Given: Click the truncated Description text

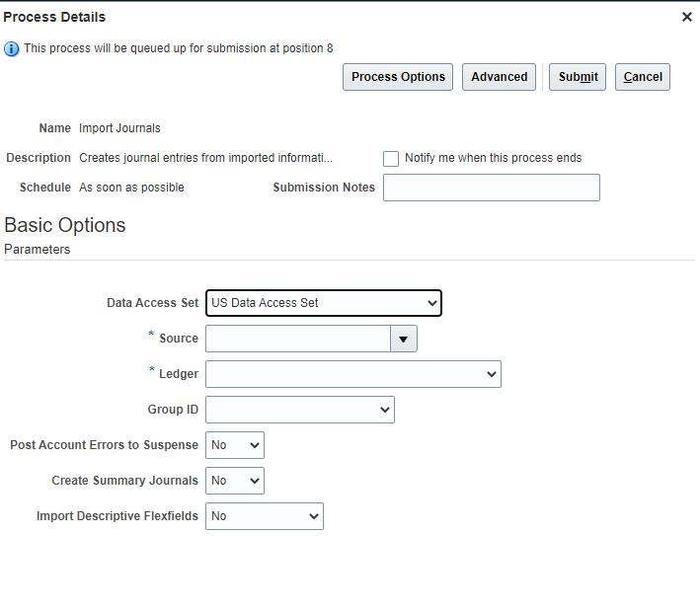Looking at the screenshot, I should [x=205, y=158].
